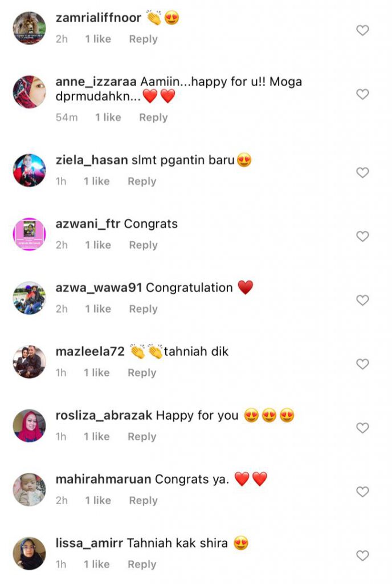Open zamrialiffnoor's lion avatar

(30, 28)
